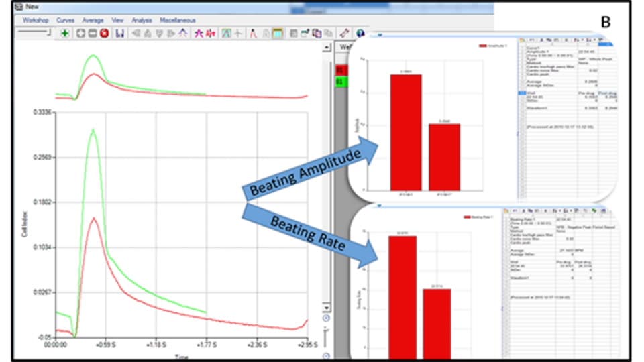Open the Curves menu
Image resolution: width=644 pixels, height=362 pixels.
66,20
